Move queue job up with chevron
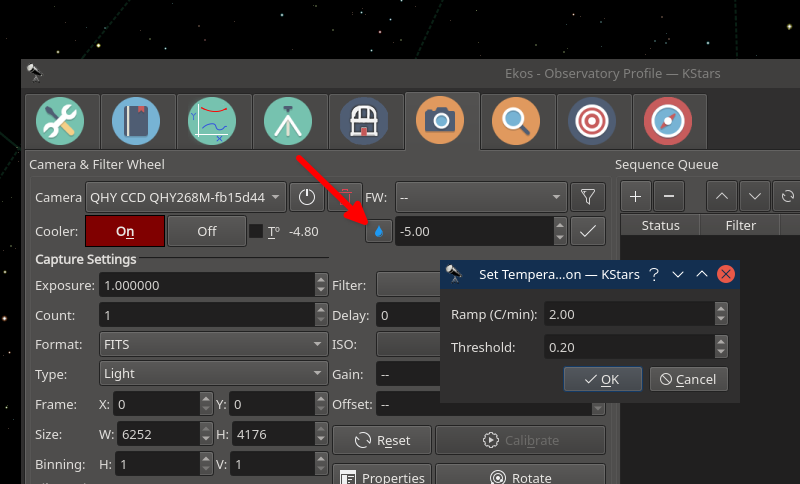The height and width of the screenshot is (484, 800). tap(721, 196)
